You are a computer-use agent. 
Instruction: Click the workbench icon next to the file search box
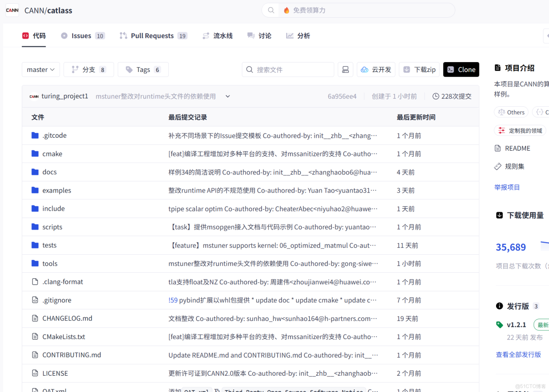coord(345,69)
